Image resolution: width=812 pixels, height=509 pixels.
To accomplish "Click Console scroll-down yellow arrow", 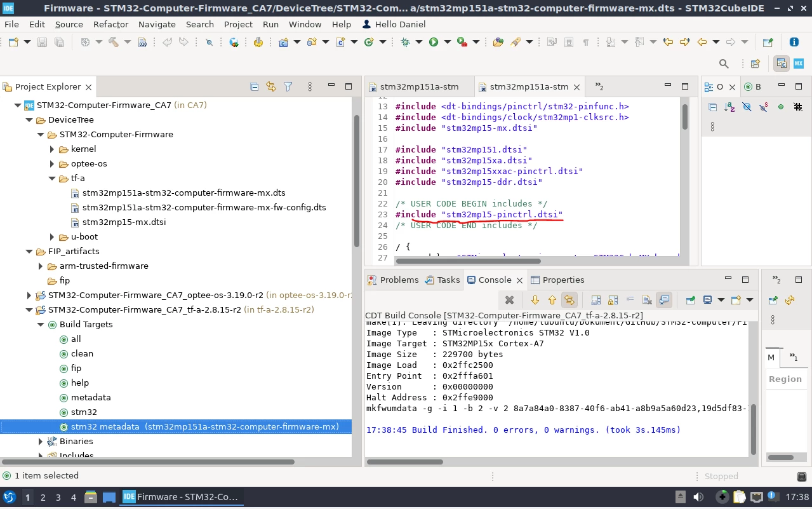I will click(535, 300).
